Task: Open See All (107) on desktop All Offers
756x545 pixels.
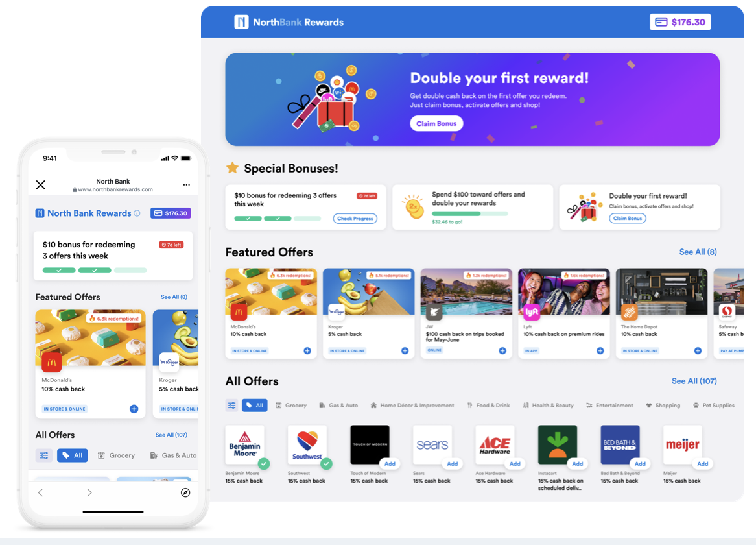Action: click(x=694, y=381)
